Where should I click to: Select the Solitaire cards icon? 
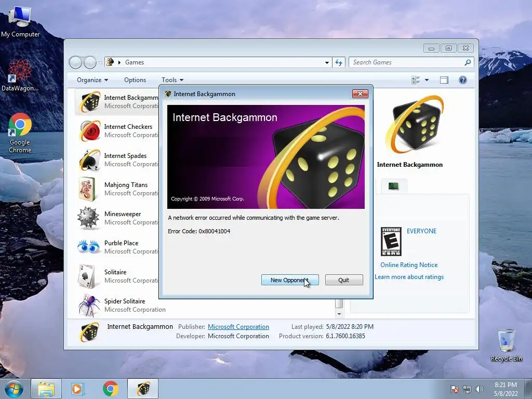click(86, 276)
